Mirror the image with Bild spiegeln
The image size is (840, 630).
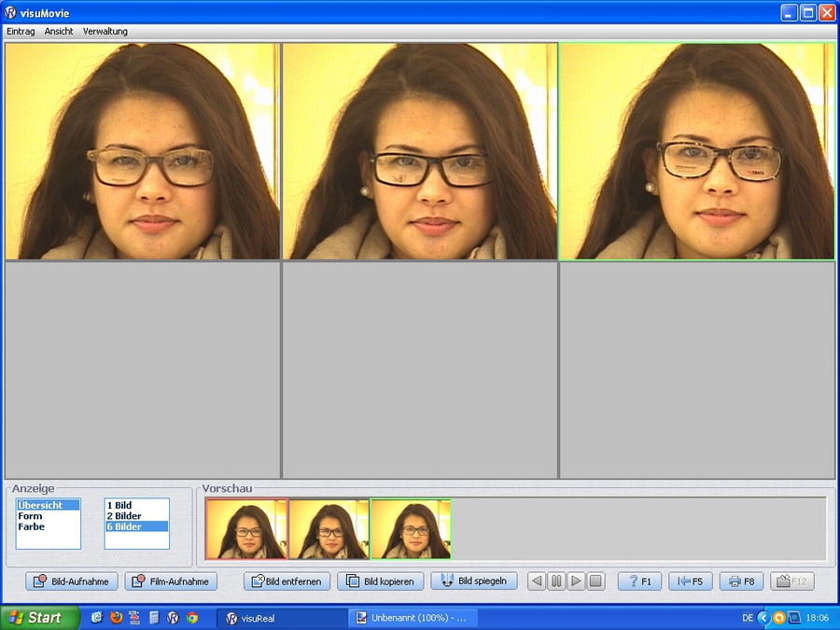[x=473, y=581]
